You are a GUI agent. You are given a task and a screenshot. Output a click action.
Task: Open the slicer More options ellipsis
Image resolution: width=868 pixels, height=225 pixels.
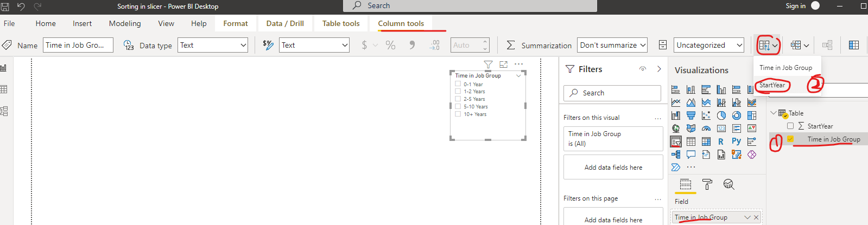pos(519,64)
